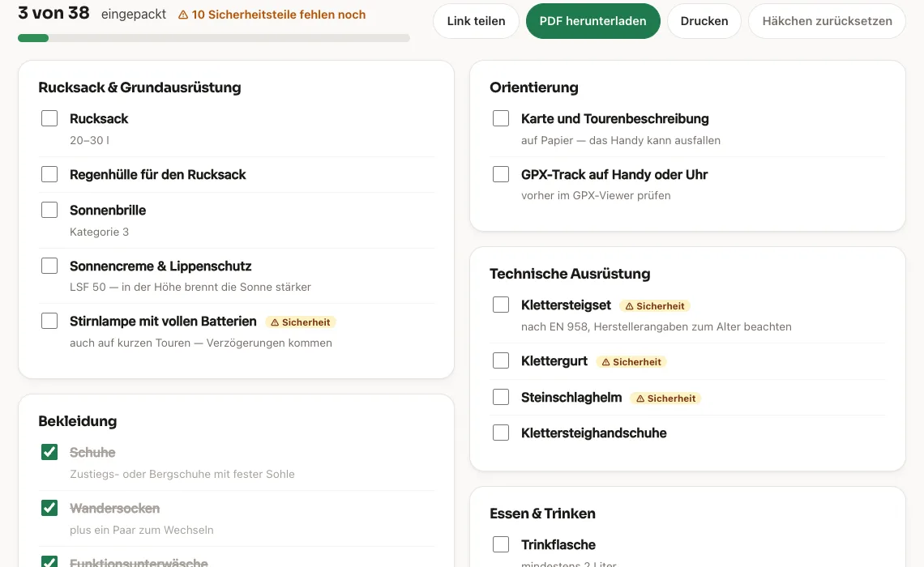Viewport: 924px width, 567px height.
Task: Tick the Trinkflasche checkbox
Action: (501, 544)
